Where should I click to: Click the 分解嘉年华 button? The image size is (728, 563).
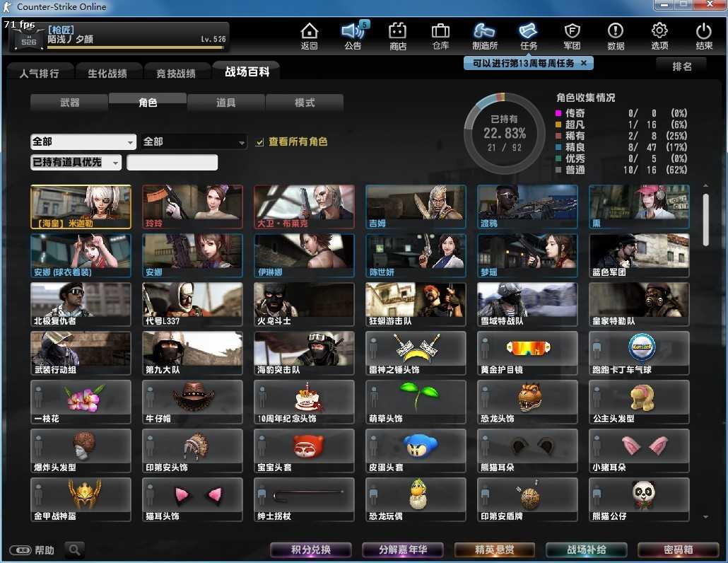click(403, 550)
